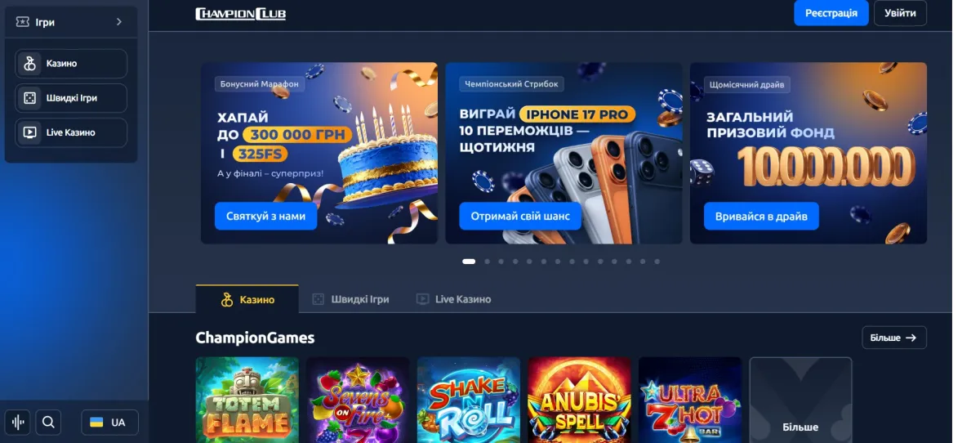The image size is (980, 443).
Task: Open the UA language selector
Action: tap(109, 423)
